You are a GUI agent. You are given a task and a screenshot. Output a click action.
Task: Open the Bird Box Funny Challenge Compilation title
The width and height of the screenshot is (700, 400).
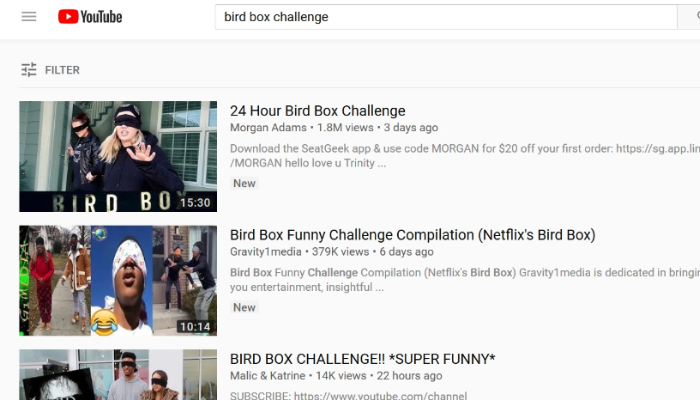(412, 235)
